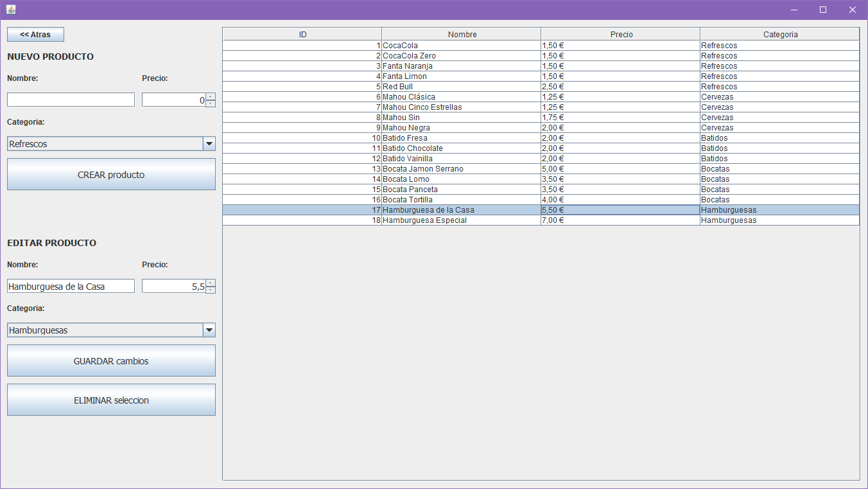The height and width of the screenshot is (489, 868).
Task: Maximize the application window
Action: point(823,10)
